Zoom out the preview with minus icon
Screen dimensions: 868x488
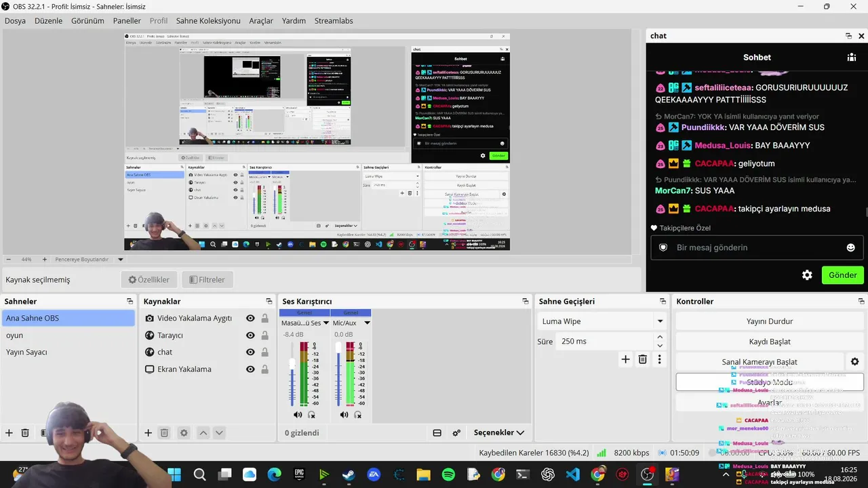8,260
